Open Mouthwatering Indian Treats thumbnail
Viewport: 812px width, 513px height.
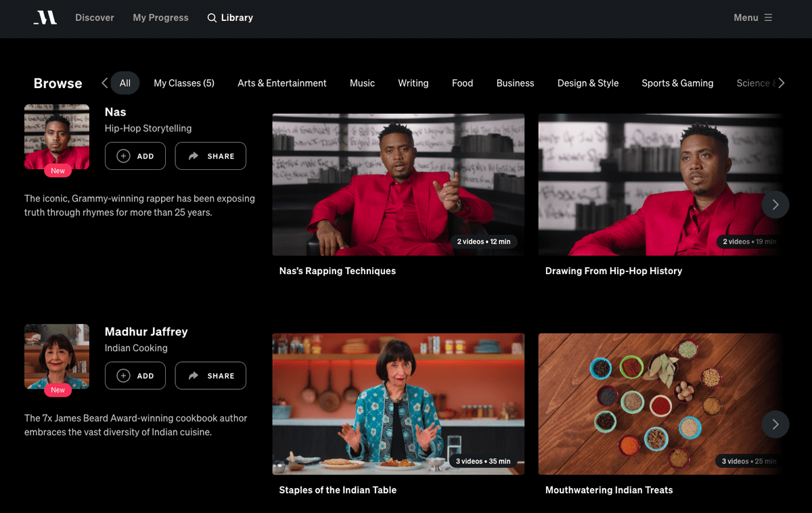[x=661, y=404]
